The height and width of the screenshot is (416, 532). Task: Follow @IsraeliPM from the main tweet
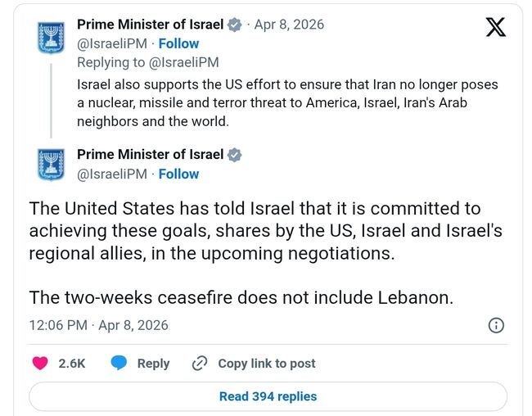coord(178,174)
